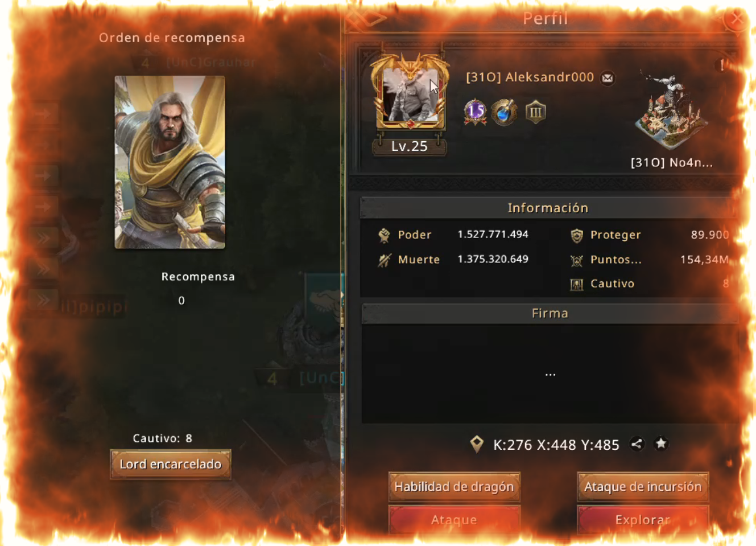Image resolution: width=756 pixels, height=546 pixels.
Task: Click the Cautivo prison icon in Información
Action: (x=577, y=284)
